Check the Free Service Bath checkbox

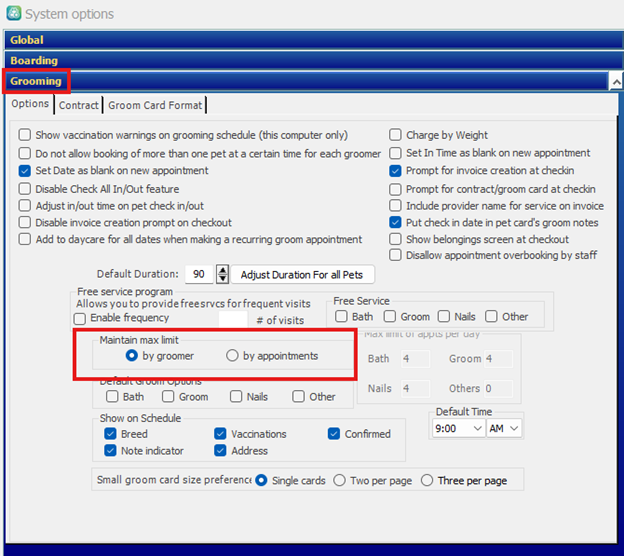[x=341, y=316]
